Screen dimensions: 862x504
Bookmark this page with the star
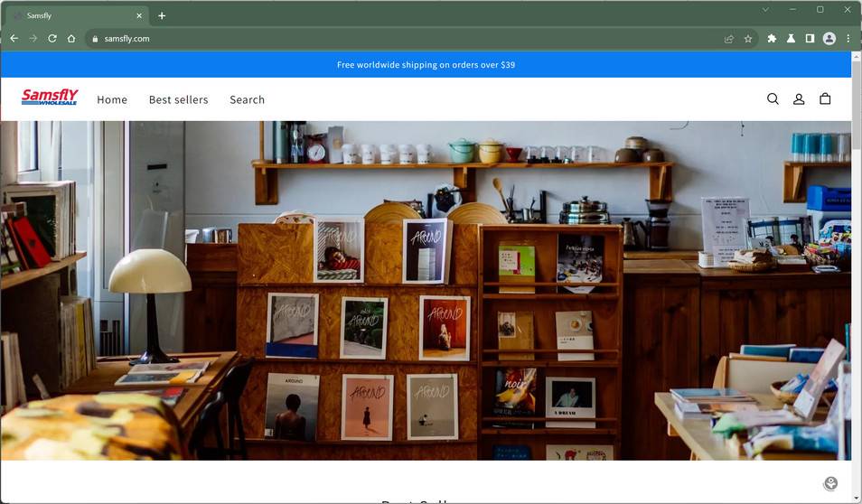tap(748, 39)
